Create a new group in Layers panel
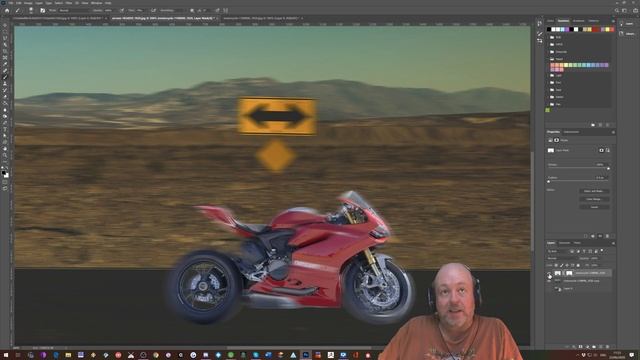The image size is (640, 360). [594, 347]
